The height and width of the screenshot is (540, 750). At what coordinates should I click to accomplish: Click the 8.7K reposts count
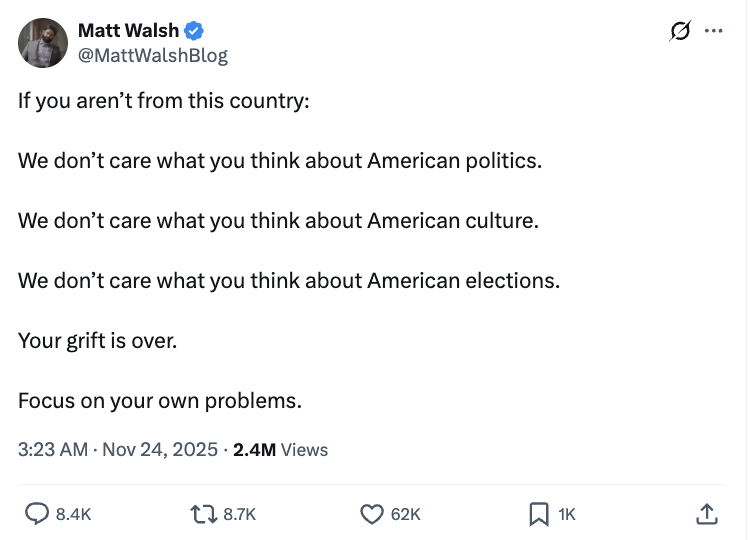click(x=240, y=514)
